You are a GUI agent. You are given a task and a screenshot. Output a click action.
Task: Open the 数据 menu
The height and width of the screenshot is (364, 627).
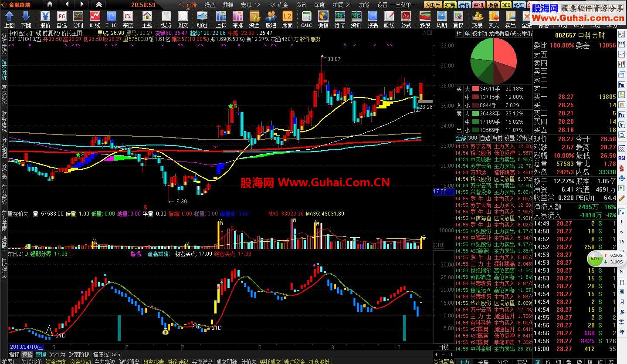(x=228, y=5)
